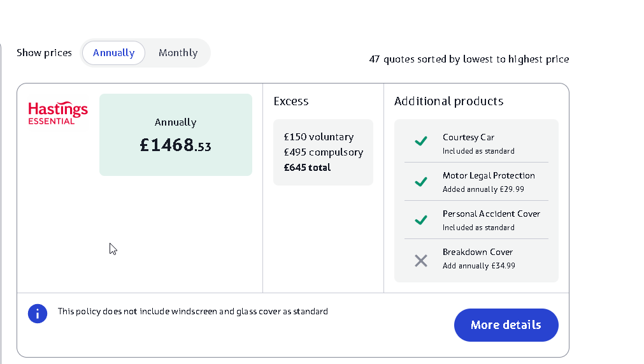Click the Motor Legal Protection title
The image size is (644, 364).
point(489,175)
